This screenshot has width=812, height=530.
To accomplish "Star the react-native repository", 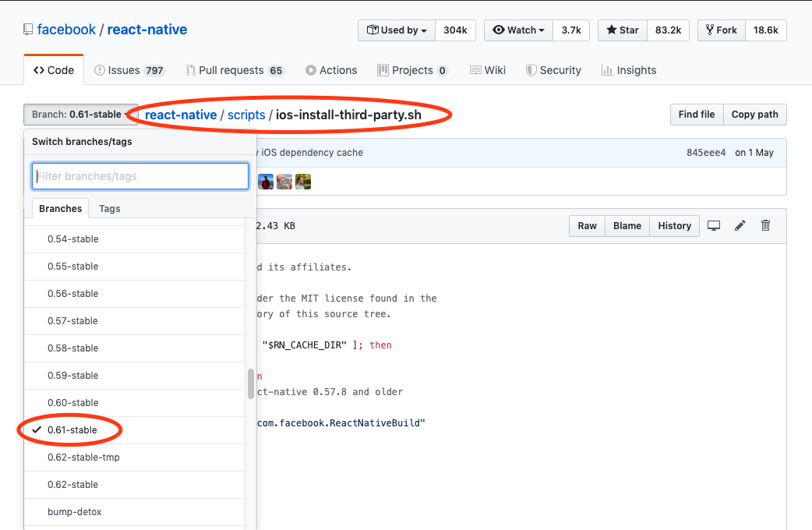I will click(x=623, y=30).
